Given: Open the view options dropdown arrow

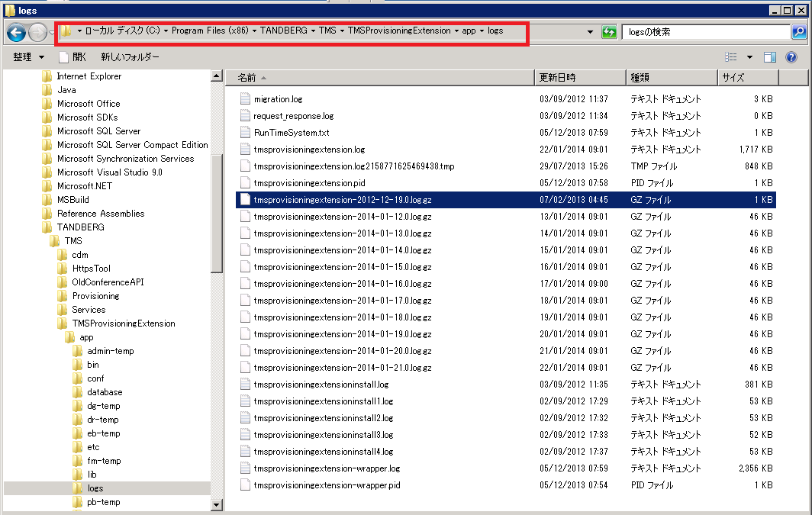Looking at the screenshot, I should coord(749,57).
